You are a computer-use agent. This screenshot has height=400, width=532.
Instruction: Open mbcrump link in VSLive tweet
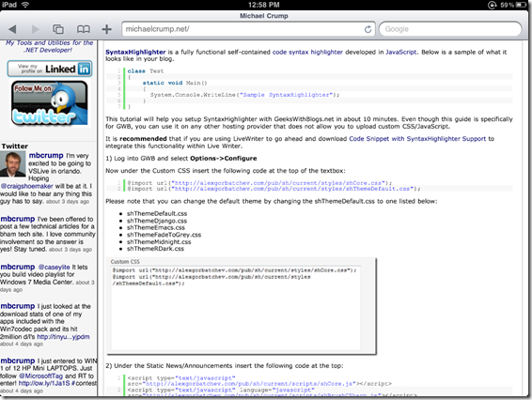tap(46, 155)
